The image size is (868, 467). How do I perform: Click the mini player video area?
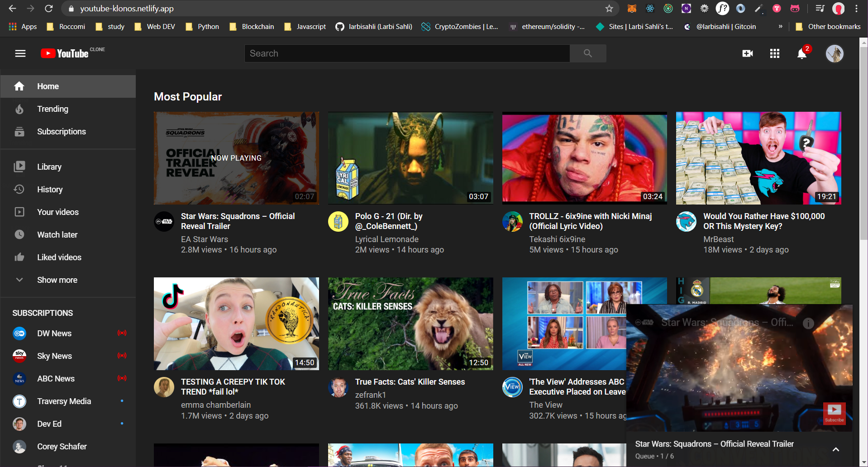coord(739,368)
